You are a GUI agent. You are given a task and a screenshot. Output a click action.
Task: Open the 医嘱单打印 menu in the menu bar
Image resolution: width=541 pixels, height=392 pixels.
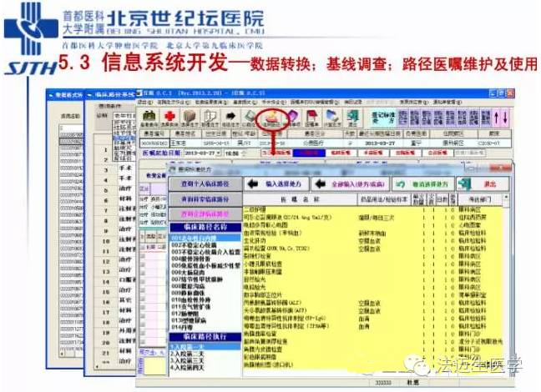pos(314,103)
